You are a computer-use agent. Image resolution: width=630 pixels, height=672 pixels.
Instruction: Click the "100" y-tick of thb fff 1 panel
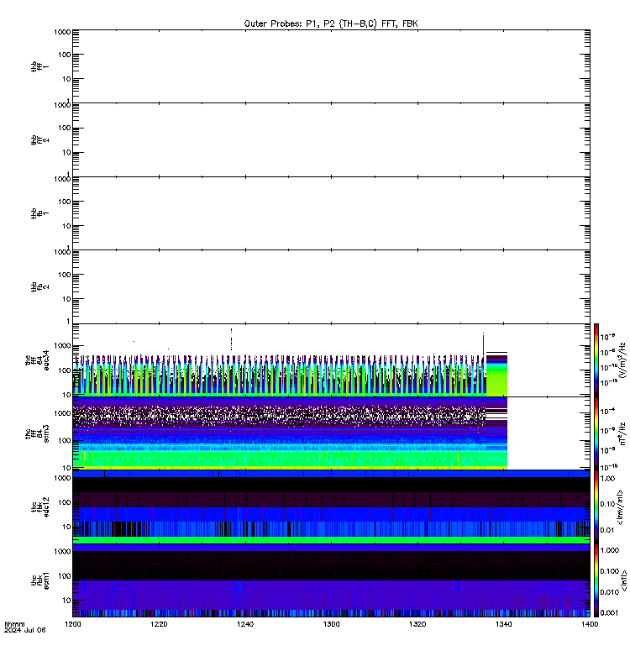(66, 55)
